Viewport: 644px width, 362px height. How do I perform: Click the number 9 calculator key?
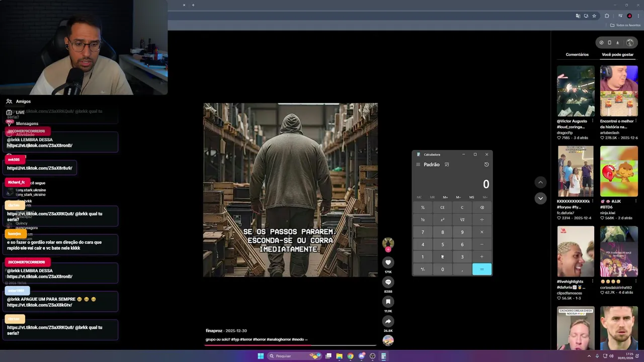(462, 232)
